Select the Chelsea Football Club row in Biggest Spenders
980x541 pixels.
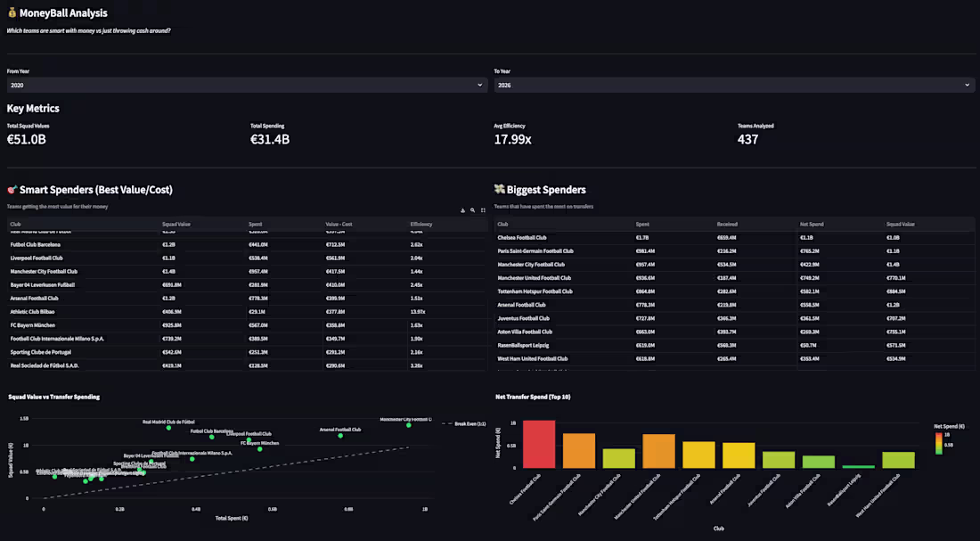[624, 237]
